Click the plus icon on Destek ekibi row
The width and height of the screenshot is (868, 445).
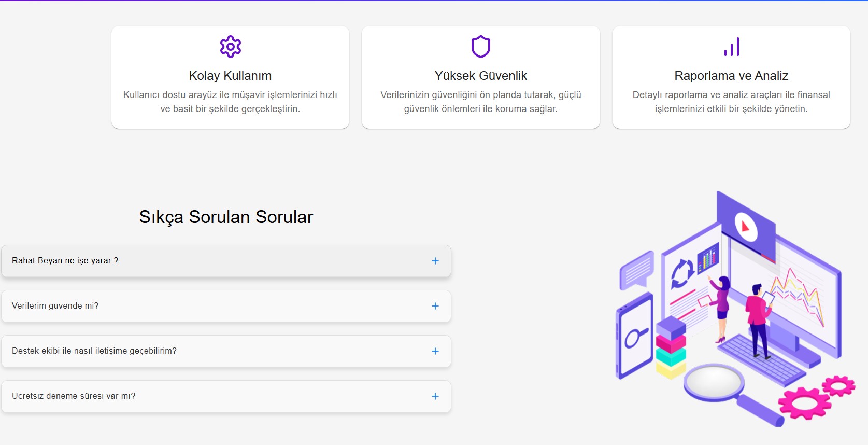point(435,351)
